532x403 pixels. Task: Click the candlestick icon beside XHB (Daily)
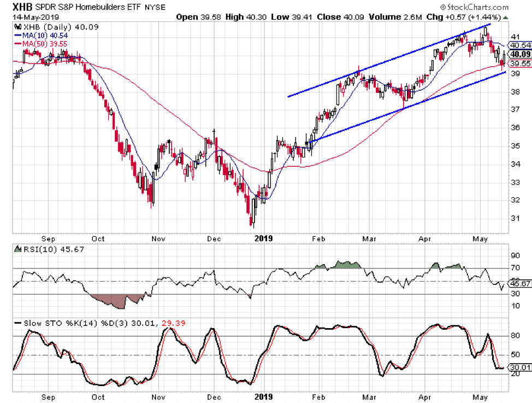[17, 27]
